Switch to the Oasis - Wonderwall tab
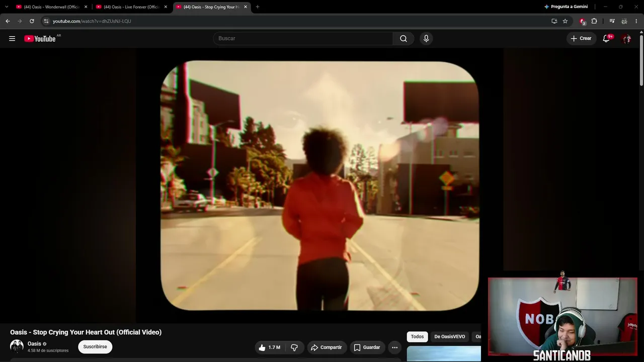The image size is (644, 362). pyautogui.click(x=51, y=7)
